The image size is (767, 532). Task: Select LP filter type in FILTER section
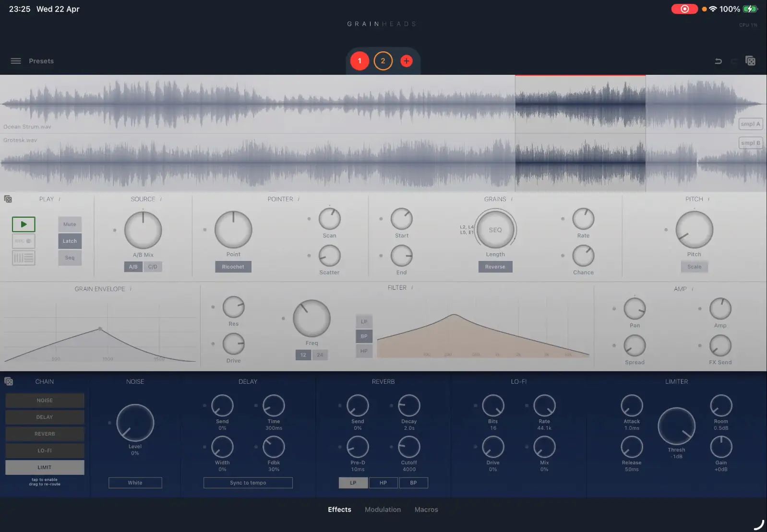point(364,321)
